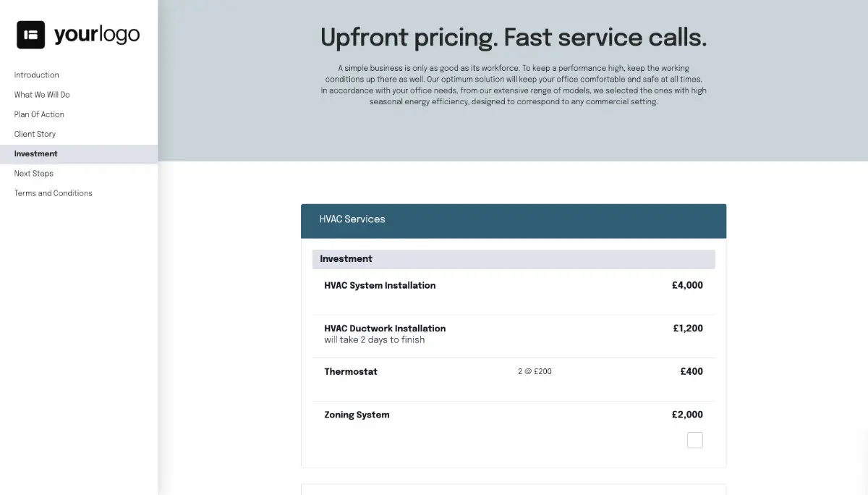868x495 pixels.
Task: Select the Zoning System line item
Action: pyautogui.click(x=357, y=414)
